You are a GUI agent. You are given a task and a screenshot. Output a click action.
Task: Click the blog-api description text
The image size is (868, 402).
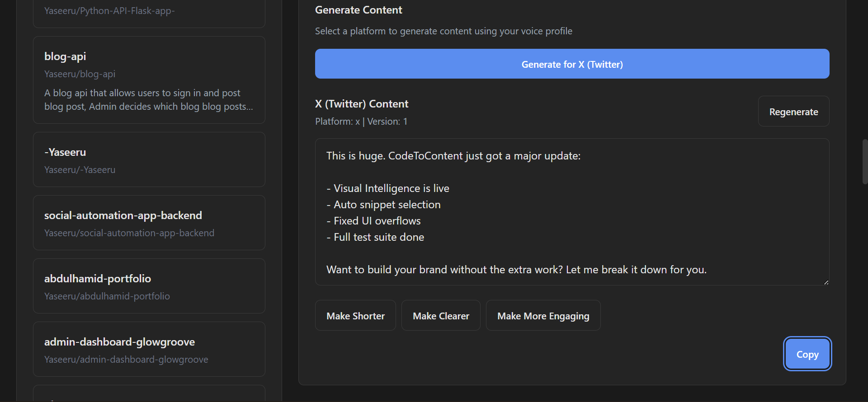149,100
